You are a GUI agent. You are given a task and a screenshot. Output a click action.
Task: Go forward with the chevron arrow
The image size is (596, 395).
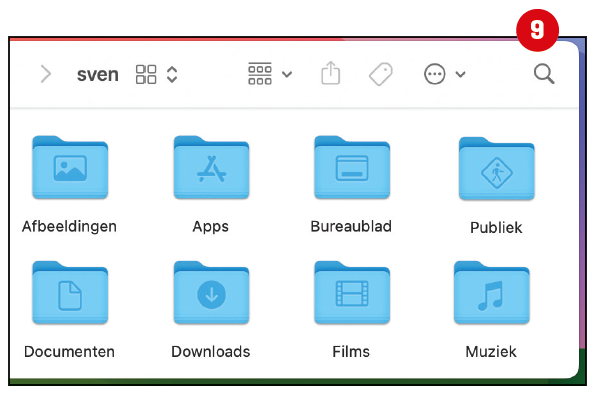46,74
